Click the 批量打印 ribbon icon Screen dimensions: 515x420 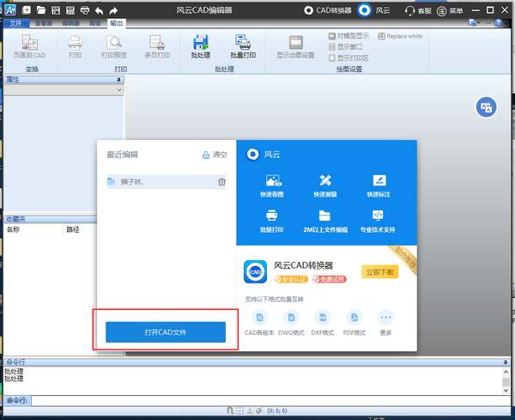click(x=243, y=46)
